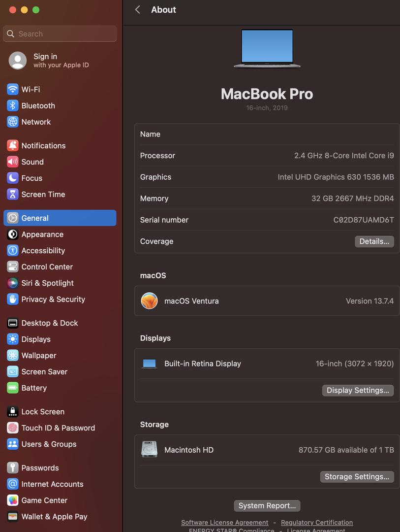Go to Network settings
Viewport: 400px width, 532px height.
[60, 122]
